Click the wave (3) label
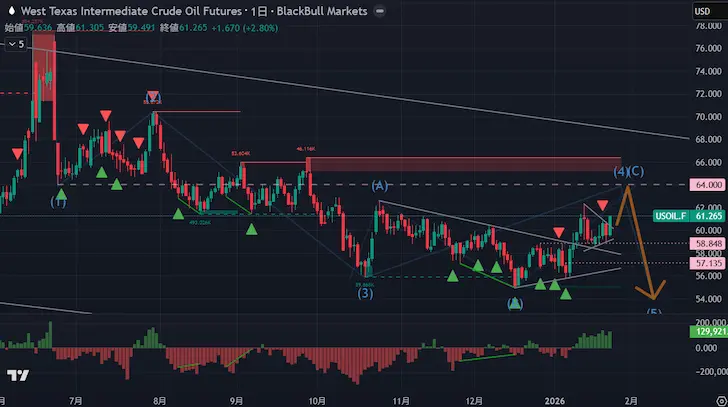 (x=366, y=293)
